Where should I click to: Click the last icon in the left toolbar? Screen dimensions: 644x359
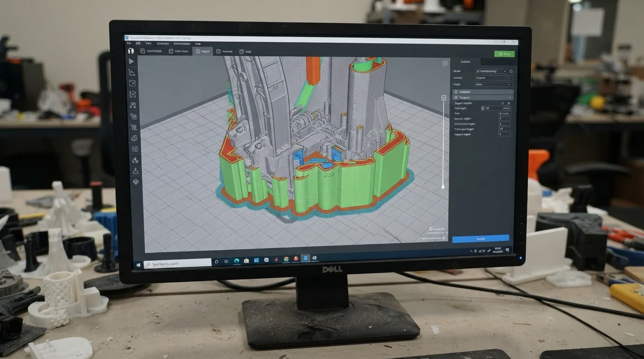(x=136, y=182)
